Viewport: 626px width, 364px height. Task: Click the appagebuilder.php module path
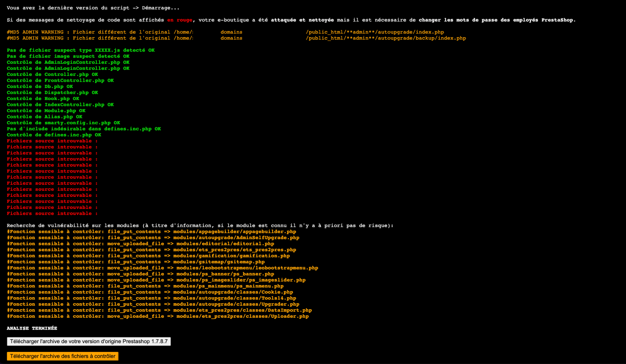click(x=234, y=232)
